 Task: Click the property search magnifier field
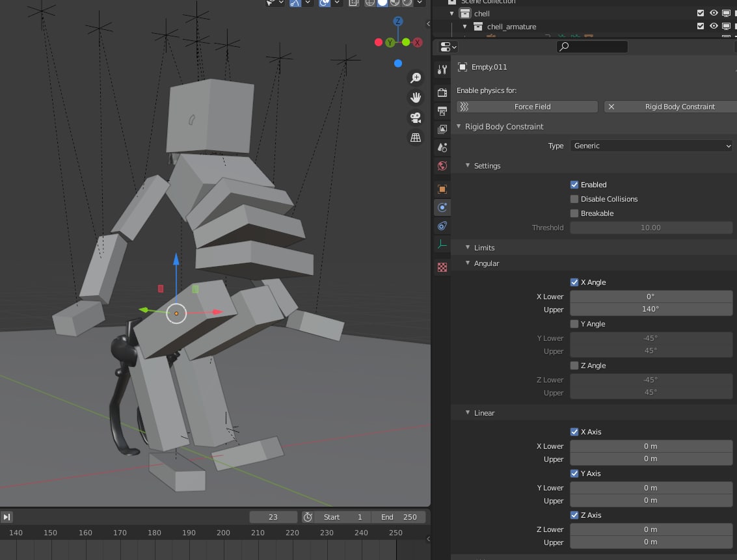pyautogui.click(x=592, y=47)
